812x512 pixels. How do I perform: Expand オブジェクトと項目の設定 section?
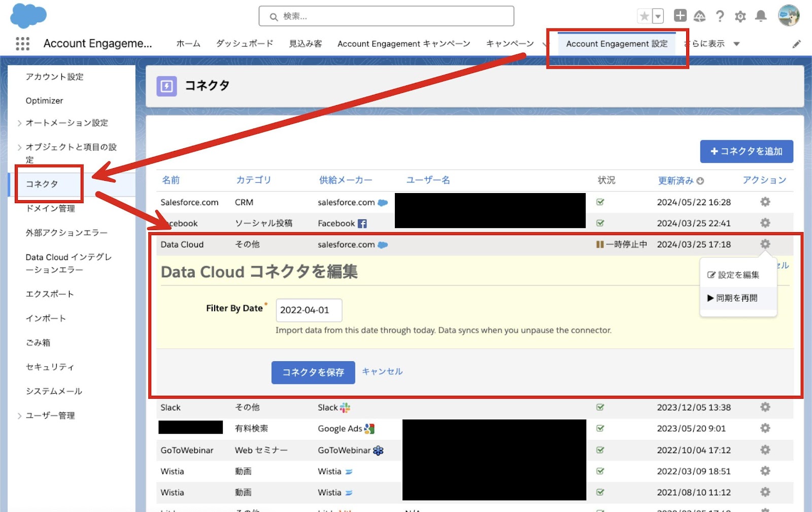19,147
